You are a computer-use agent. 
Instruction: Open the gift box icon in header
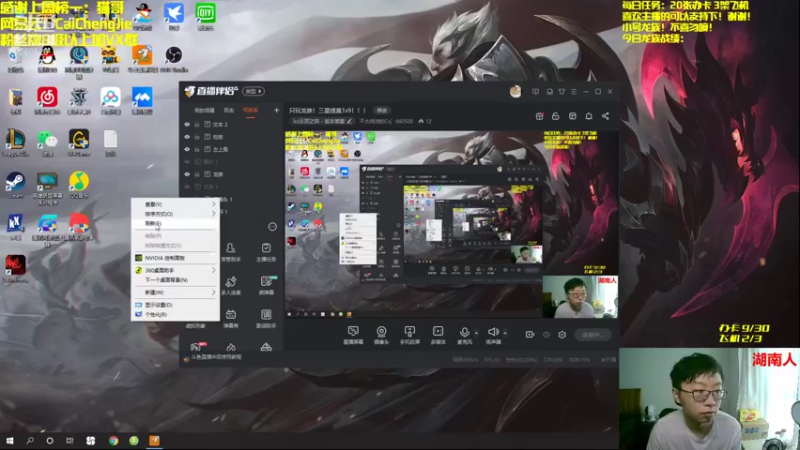[539, 116]
